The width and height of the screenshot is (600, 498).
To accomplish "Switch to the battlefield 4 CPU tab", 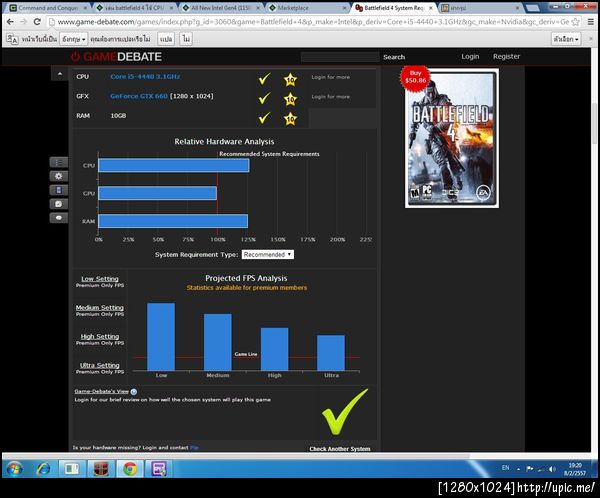I will (x=135, y=8).
